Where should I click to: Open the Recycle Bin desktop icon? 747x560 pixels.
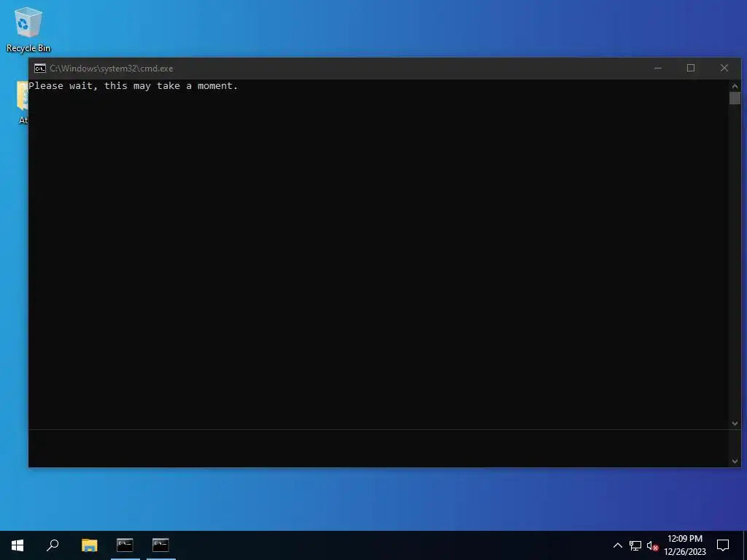[28, 29]
